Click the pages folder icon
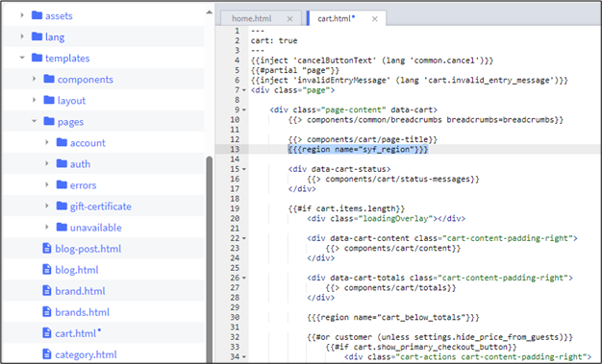The image size is (602, 364). pos(49,121)
